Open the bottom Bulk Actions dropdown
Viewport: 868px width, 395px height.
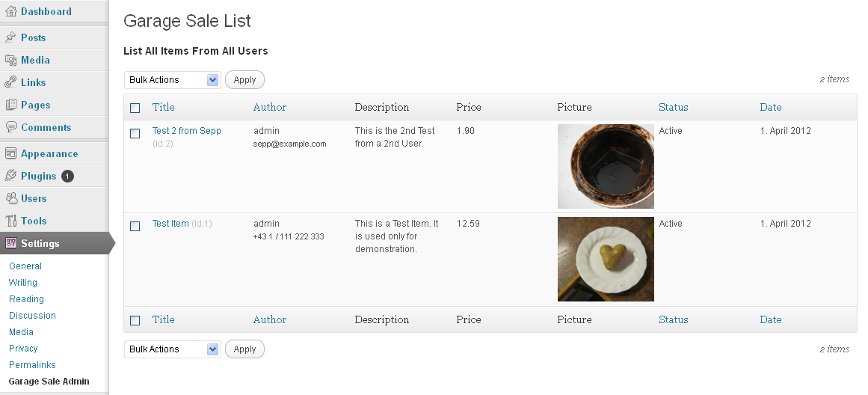[172, 349]
